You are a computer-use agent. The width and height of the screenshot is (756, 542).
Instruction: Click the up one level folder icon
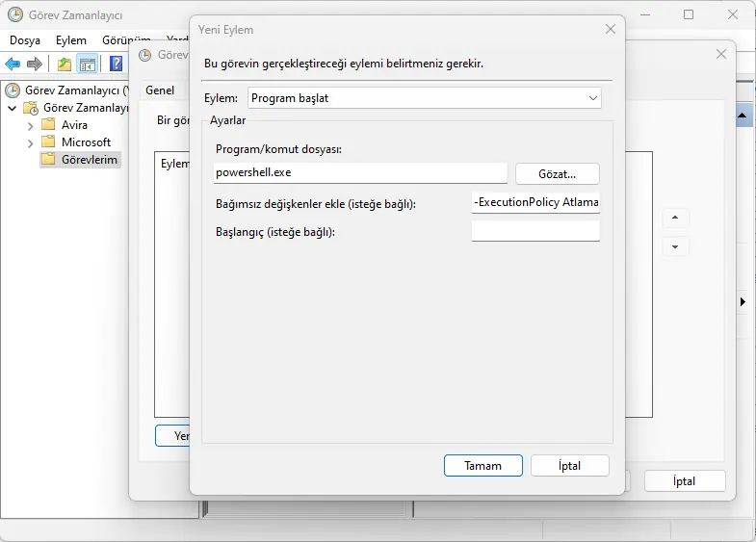coord(64,65)
